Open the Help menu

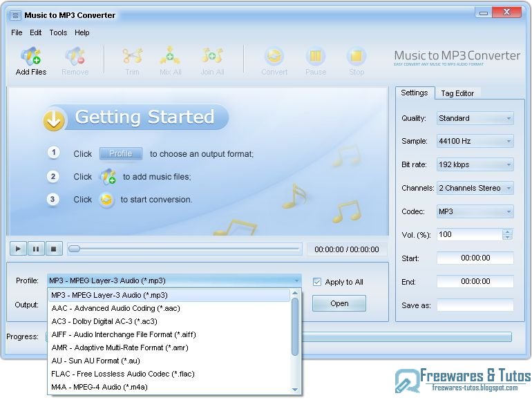[x=82, y=32]
